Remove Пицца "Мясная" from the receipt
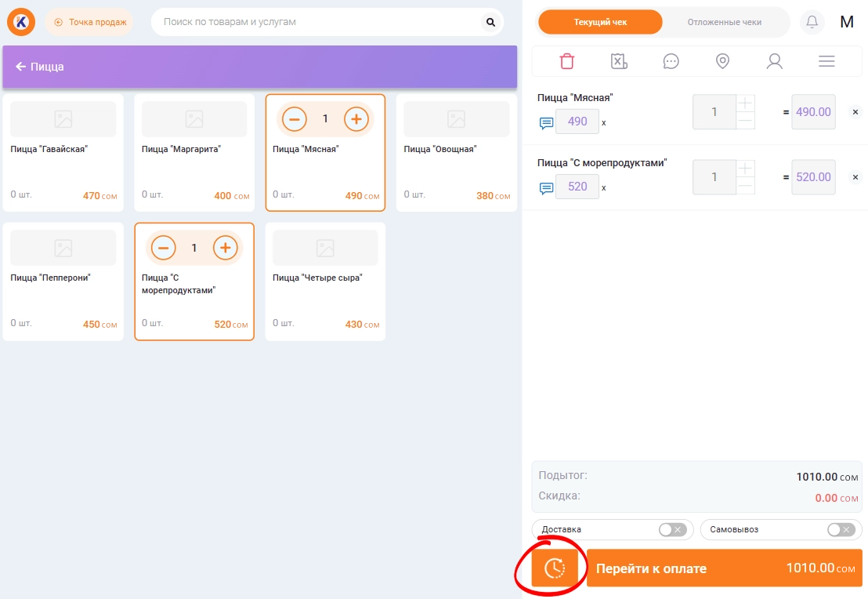Screen dimensions: 868x599 (x=854, y=112)
